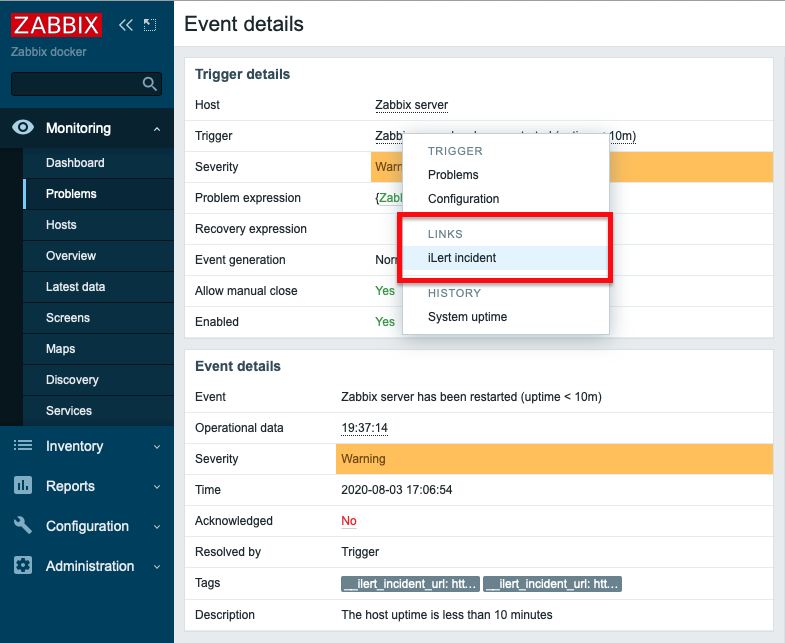This screenshot has height=643, width=785.
Task: Select Configuration in the trigger popup
Action: [506, 199]
